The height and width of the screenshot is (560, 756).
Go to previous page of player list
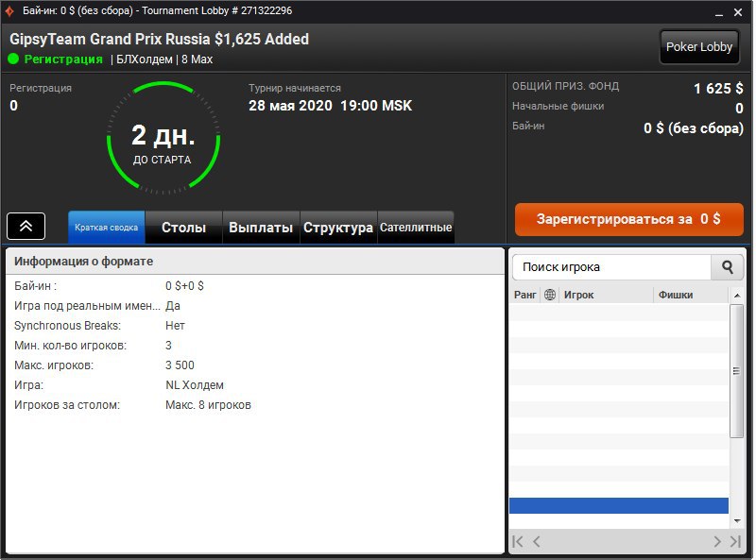[x=536, y=542]
